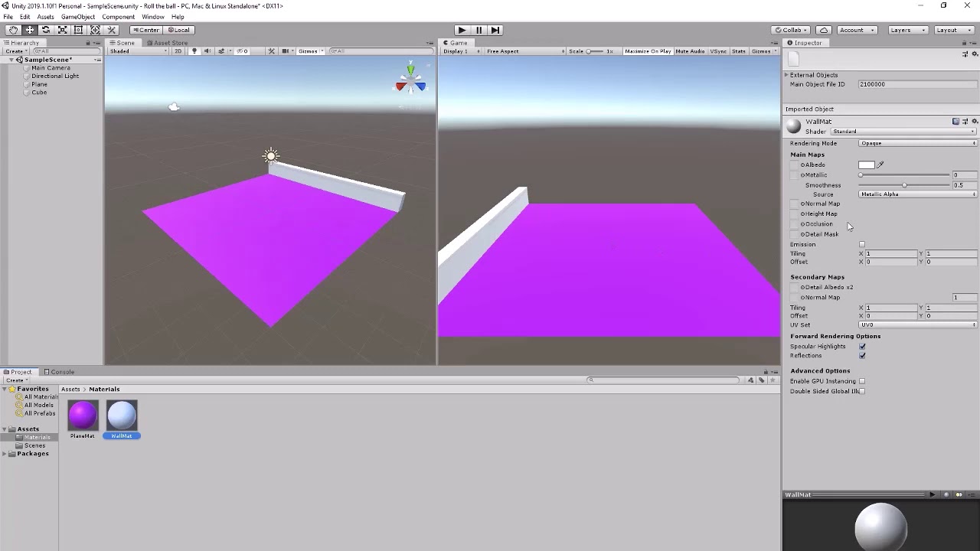The image size is (980, 551).
Task: Toggle scene effects icon
Action: [x=221, y=51]
